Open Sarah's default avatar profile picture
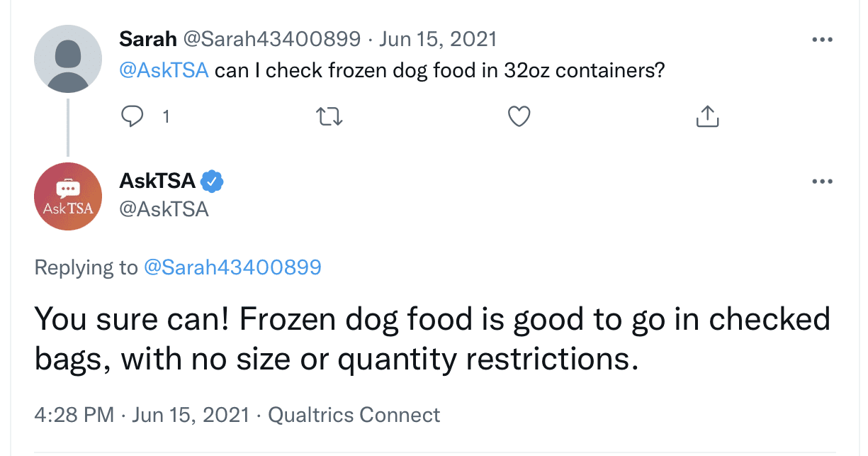 [x=68, y=60]
